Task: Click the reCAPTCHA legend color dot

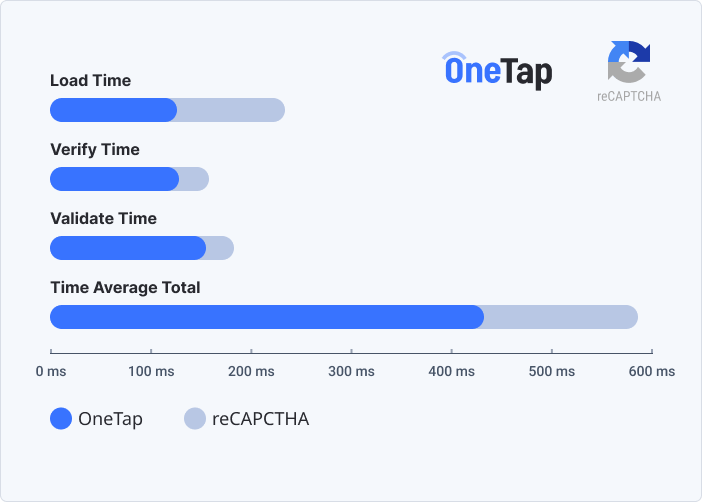Action: [x=195, y=419]
